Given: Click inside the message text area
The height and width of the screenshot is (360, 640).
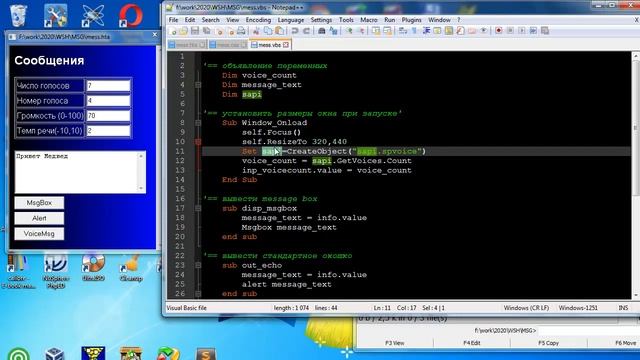Looking at the screenshot, I should coord(77,172).
